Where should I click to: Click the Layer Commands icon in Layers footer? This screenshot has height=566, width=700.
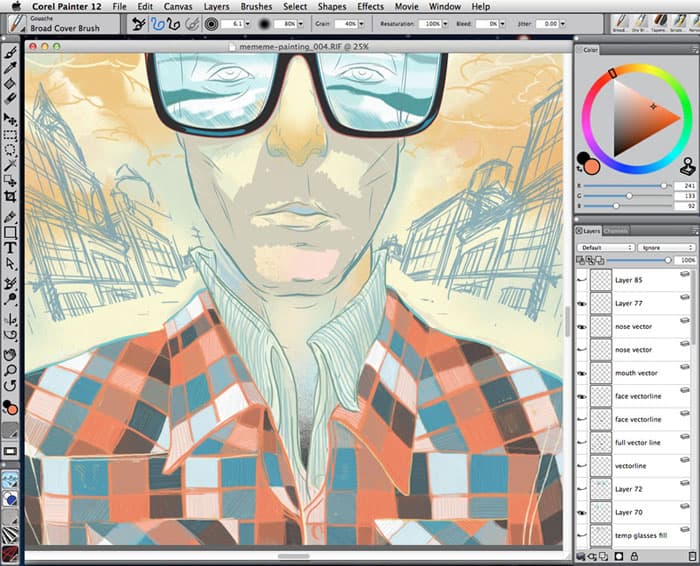point(581,557)
